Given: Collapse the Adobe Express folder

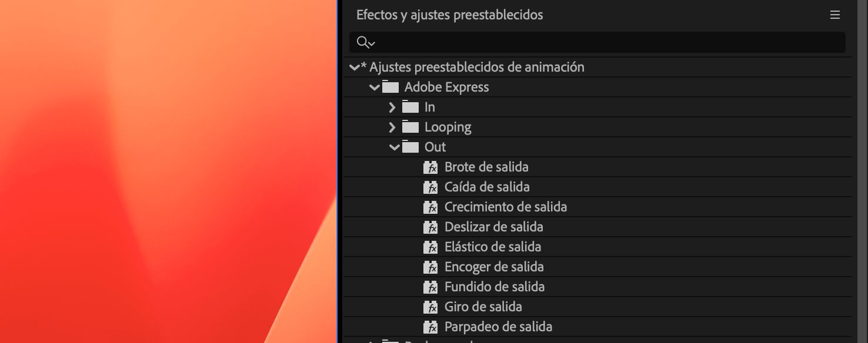Looking at the screenshot, I should (375, 86).
